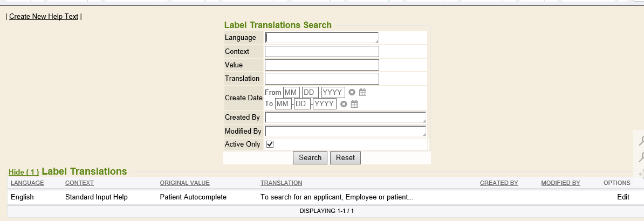This screenshot has width=644, height=221.
Task: Open the Modified By dropdown field
Action: click(345, 132)
